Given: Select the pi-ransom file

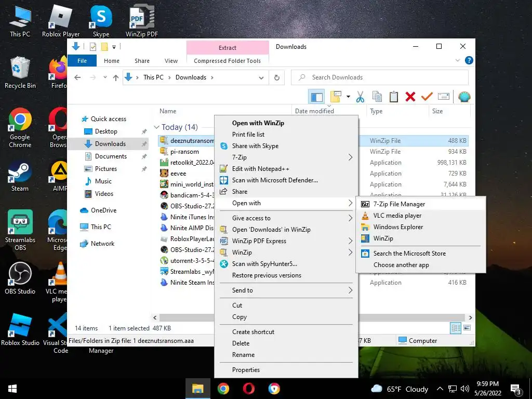Looking at the screenshot, I should click(184, 152).
